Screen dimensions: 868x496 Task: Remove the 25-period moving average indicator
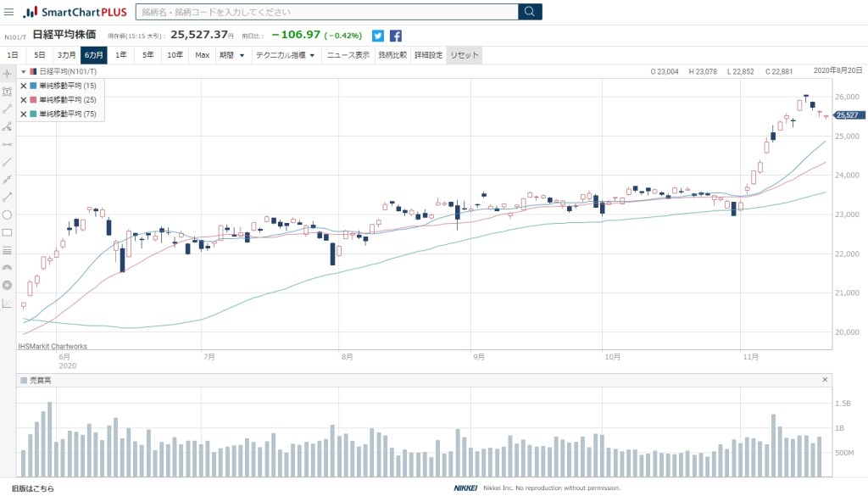pos(24,99)
